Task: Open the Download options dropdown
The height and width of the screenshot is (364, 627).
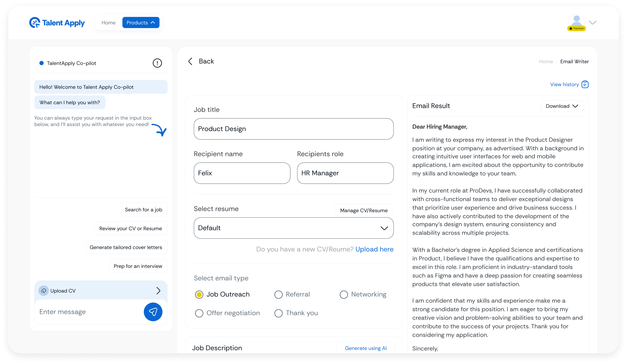Action: tap(562, 106)
